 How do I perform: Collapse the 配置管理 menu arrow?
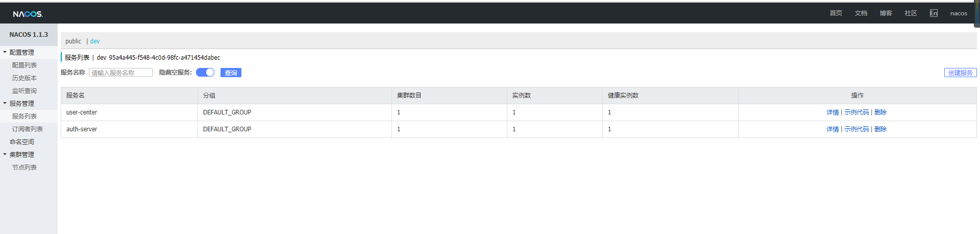[x=5, y=52]
